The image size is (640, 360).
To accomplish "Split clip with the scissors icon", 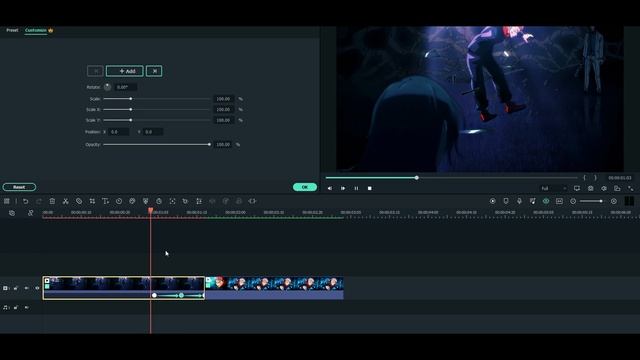I will [x=65, y=201].
